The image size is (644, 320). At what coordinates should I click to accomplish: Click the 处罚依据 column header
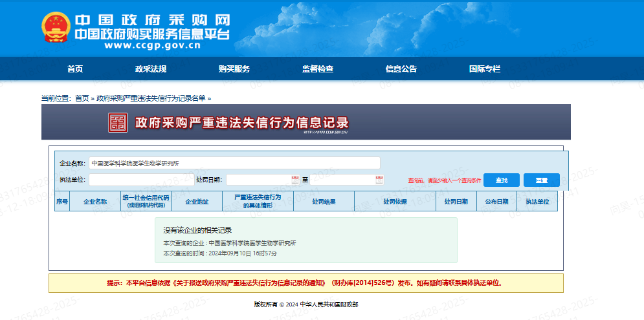pyautogui.click(x=395, y=202)
